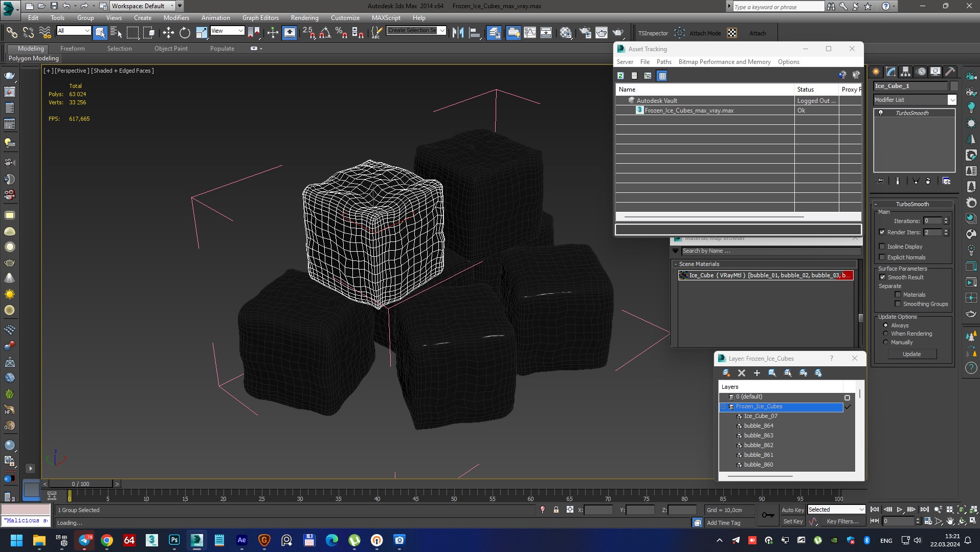The image size is (980, 552).
Task: Collapse the TurboSmooth rollout
Action: coord(912,204)
